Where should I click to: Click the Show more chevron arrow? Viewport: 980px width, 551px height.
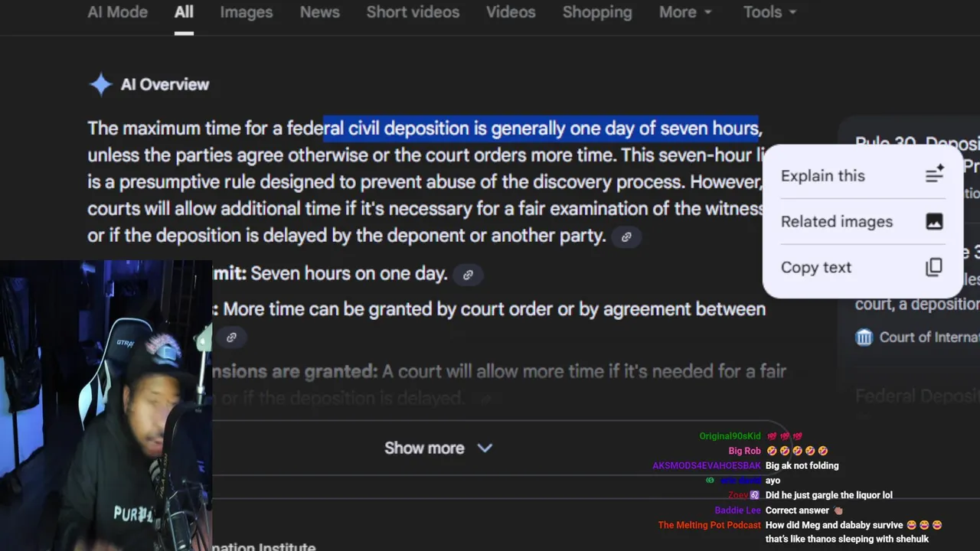tap(485, 448)
